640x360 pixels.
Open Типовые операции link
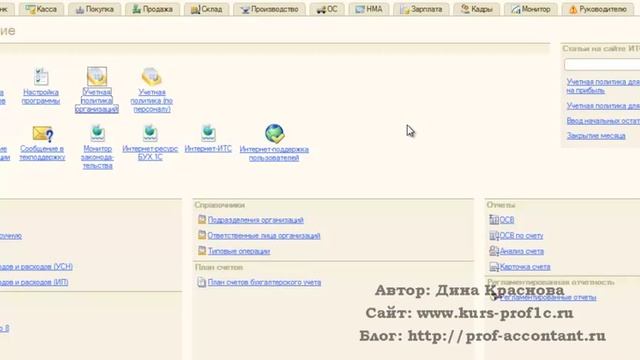click(x=239, y=251)
